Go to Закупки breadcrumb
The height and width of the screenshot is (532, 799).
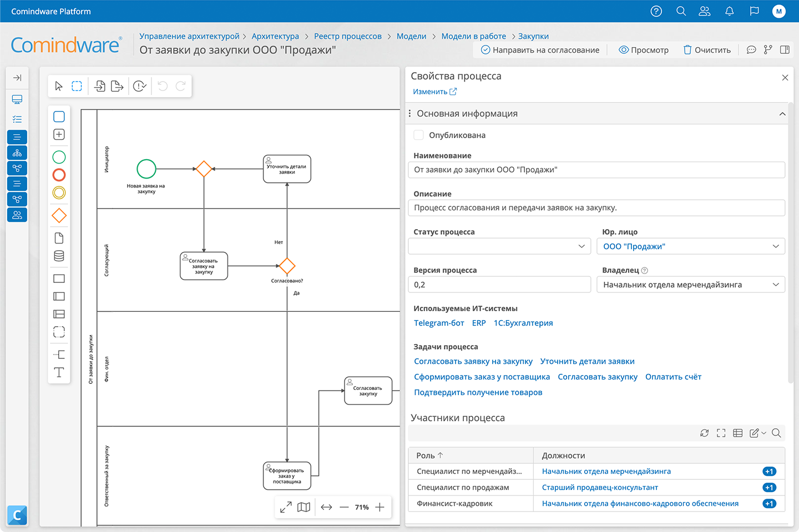pos(533,36)
